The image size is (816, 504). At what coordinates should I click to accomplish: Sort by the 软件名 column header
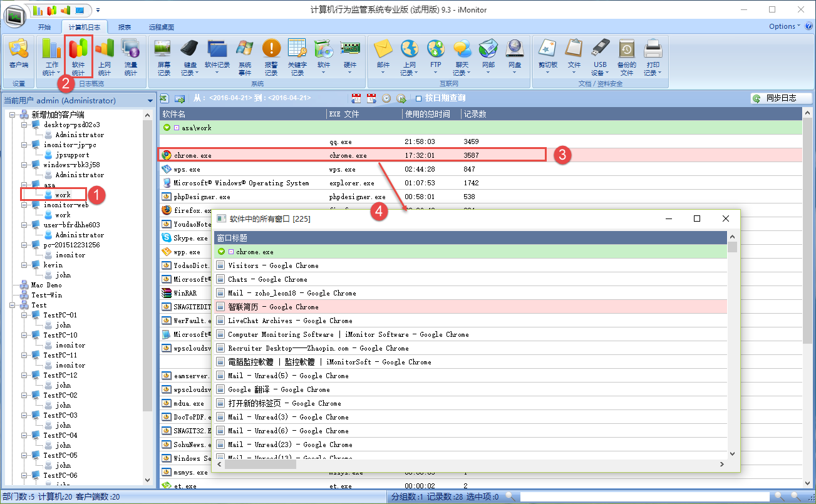point(243,114)
